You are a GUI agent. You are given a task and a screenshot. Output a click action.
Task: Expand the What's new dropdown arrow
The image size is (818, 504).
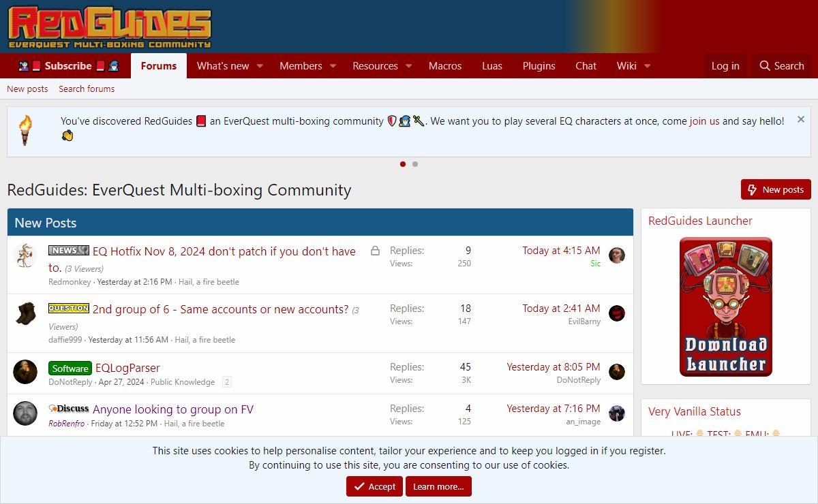(260, 66)
